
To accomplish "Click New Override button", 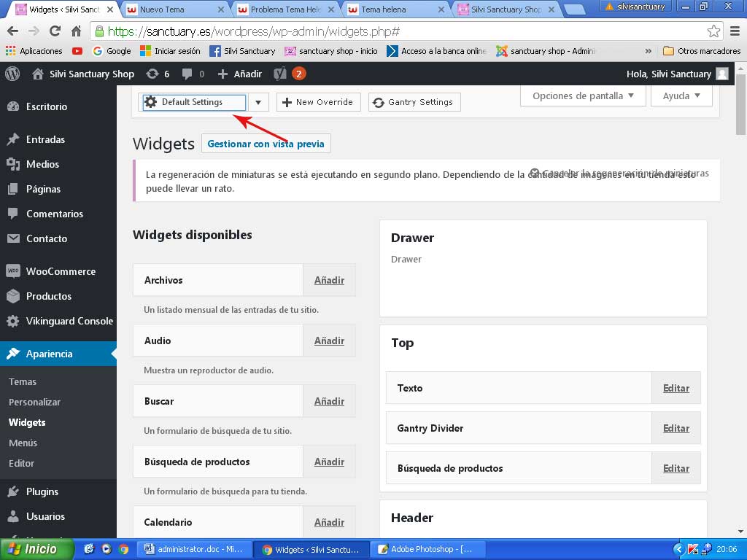I will (x=318, y=102).
